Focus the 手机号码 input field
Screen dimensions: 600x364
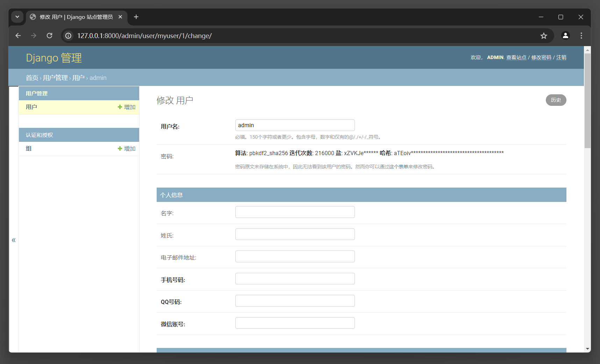(295, 279)
